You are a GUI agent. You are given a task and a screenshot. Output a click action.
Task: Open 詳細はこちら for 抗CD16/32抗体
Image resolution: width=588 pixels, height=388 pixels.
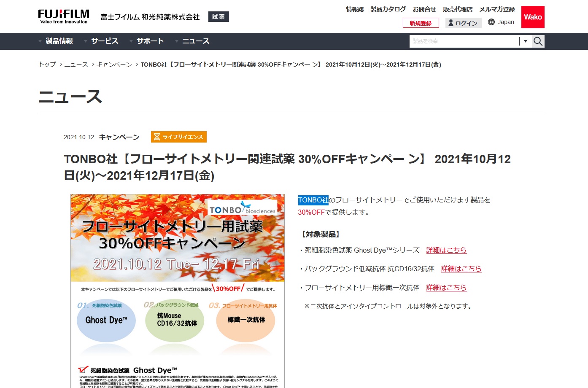click(x=461, y=269)
